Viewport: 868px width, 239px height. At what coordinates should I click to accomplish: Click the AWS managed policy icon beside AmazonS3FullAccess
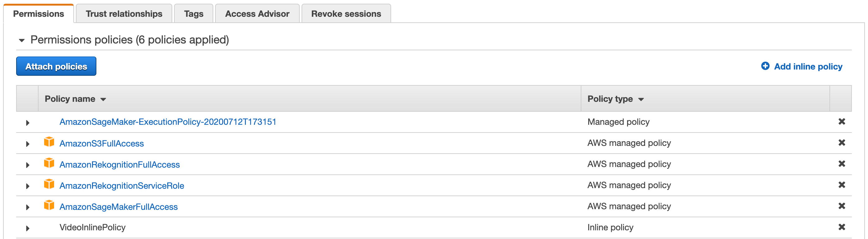(x=49, y=142)
